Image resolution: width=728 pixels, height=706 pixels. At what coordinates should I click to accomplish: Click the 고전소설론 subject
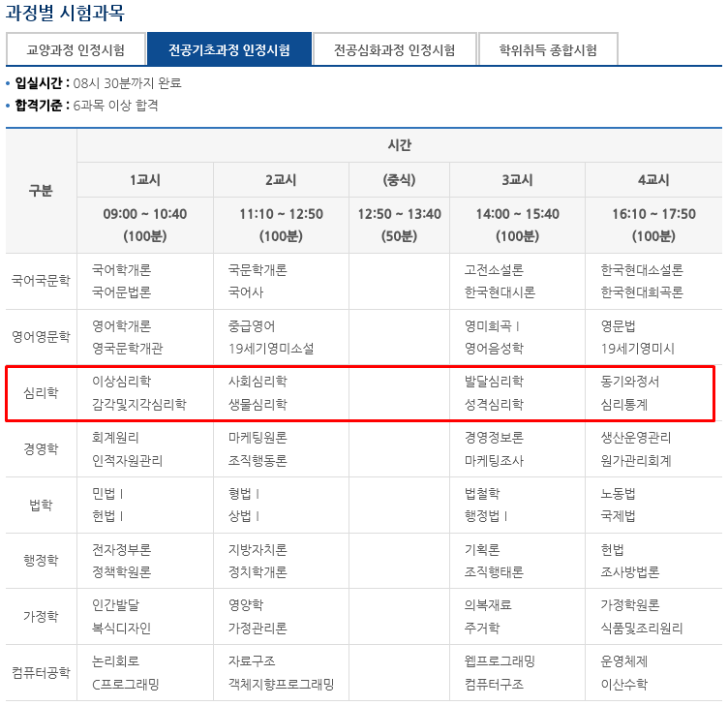pos(494,270)
